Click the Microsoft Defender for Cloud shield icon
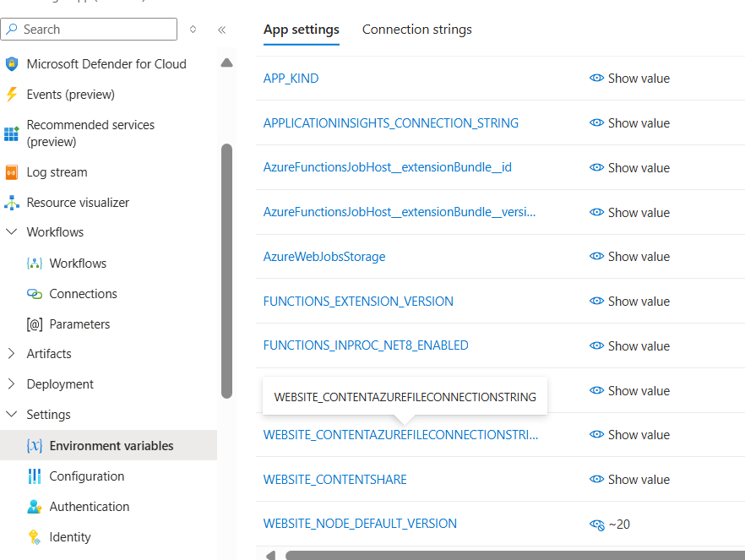 (x=12, y=63)
